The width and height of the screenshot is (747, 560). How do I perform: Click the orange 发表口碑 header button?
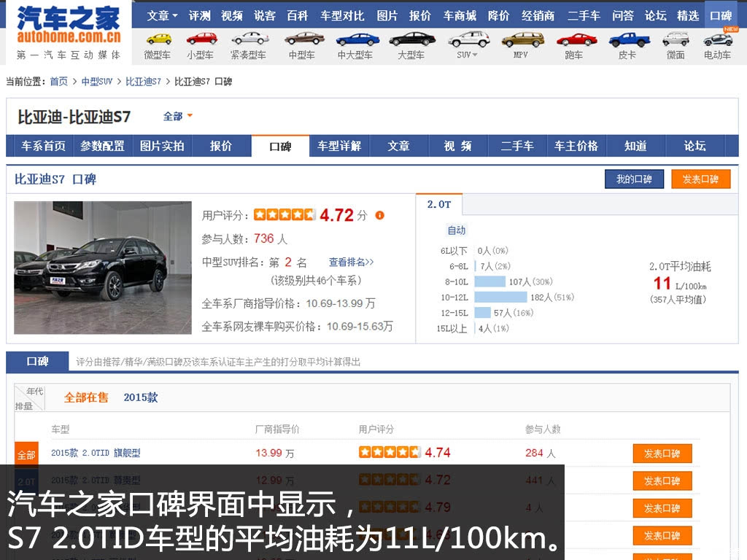pyautogui.click(x=700, y=179)
